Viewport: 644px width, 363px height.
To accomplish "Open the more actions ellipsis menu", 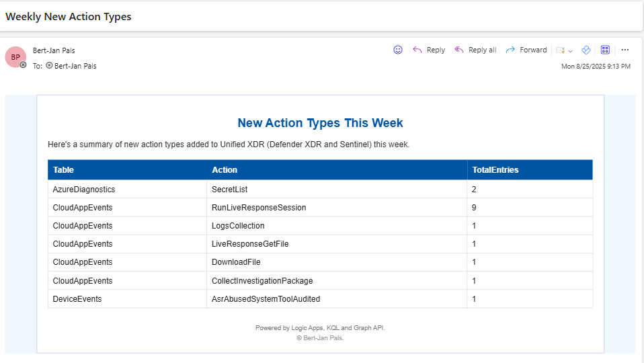I will click(x=625, y=50).
